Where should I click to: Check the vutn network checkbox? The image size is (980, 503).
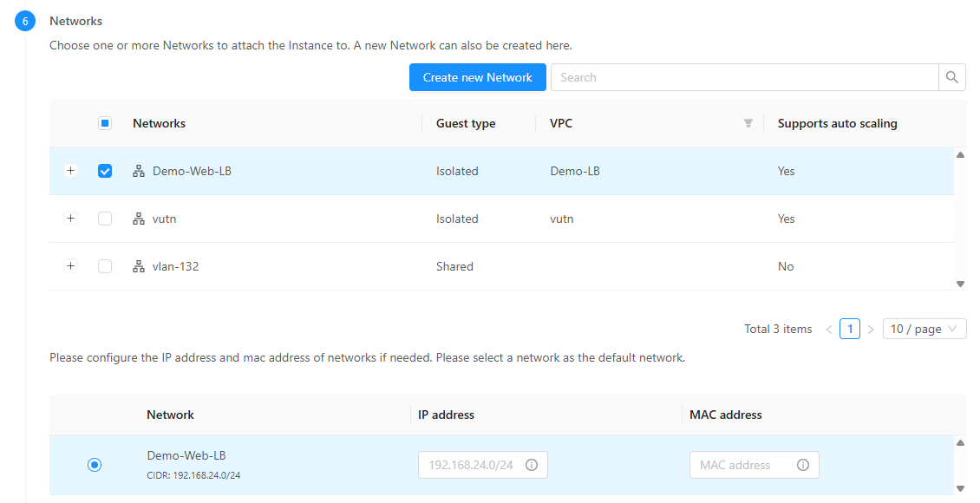pyautogui.click(x=105, y=219)
